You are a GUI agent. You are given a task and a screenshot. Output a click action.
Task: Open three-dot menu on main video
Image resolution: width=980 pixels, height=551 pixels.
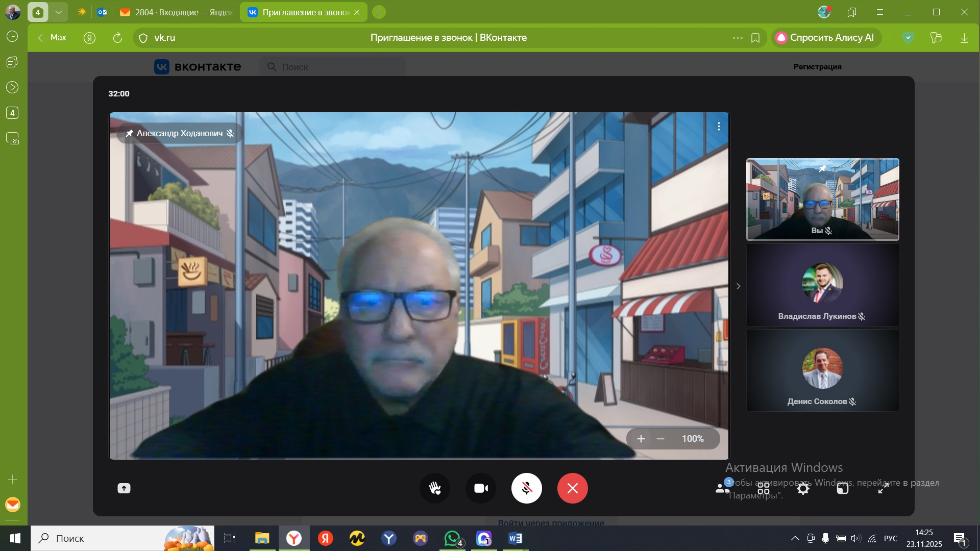[719, 126]
